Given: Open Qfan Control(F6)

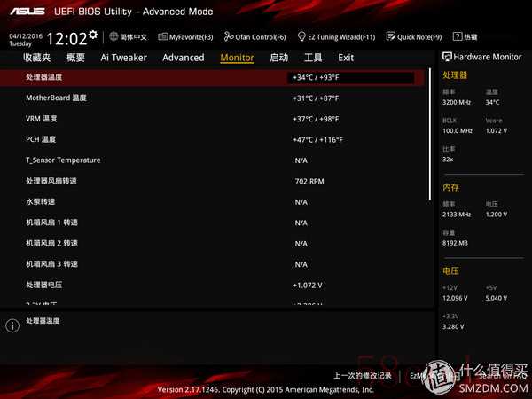Looking at the screenshot, I should pyautogui.click(x=261, y=37).
